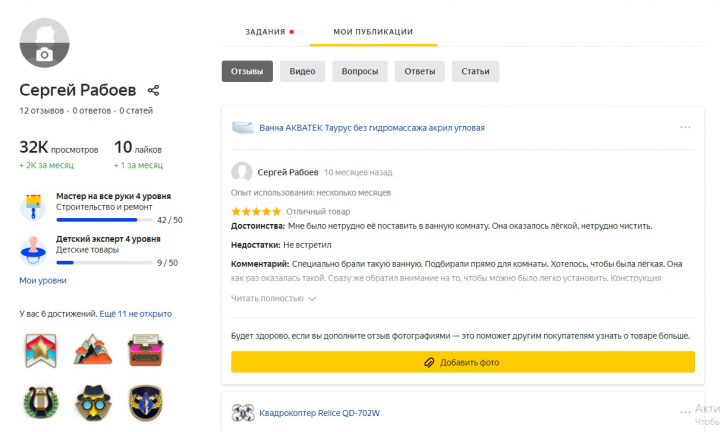Select Мои публикации tab
This screenshot has width=720, height=432.
(x=372, y=32)
